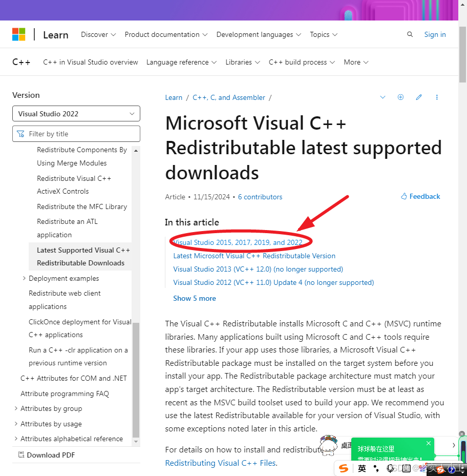Open Run a C++ -clr application item

tap(78, 357)
